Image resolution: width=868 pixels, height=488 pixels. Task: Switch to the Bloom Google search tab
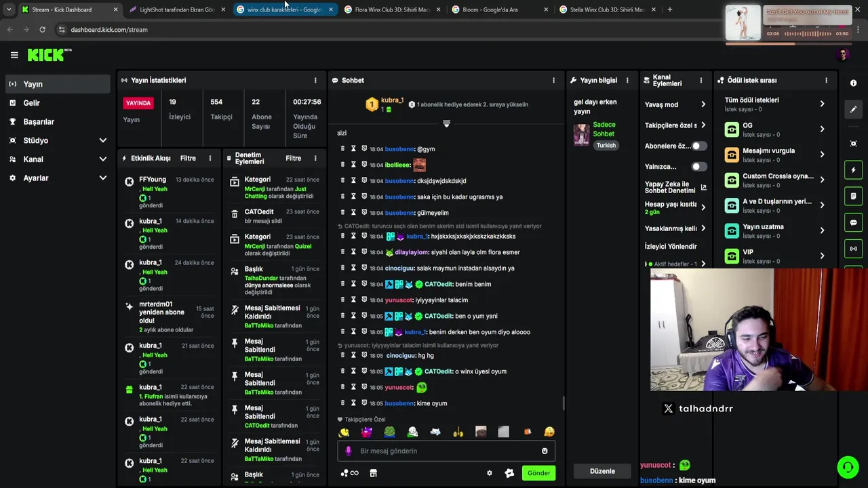[498, 9]
